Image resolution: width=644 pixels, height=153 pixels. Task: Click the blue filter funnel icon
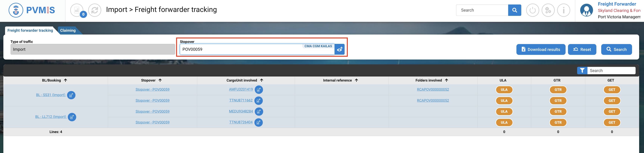tap(582, 71)
